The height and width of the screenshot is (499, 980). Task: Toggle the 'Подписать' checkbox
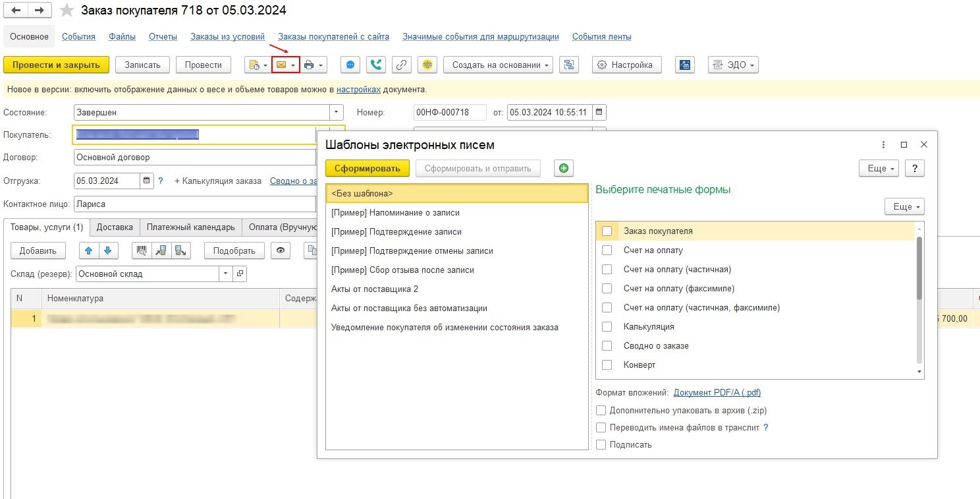[x=601, y=444]
